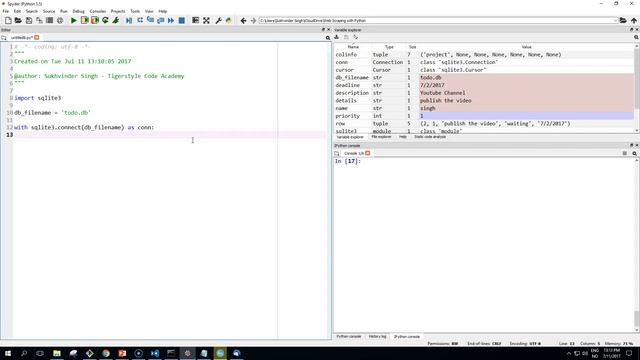
Task: Select the db_filename variable row
Action: pyautogui.click(x=484, y=78)
